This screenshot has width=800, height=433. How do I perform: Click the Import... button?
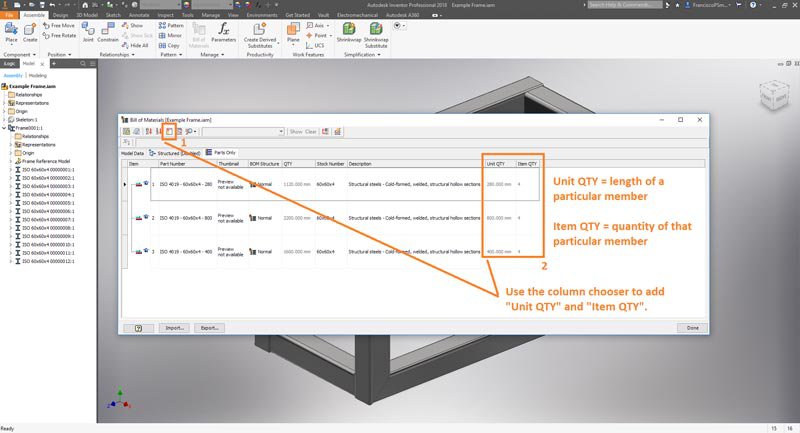174,328
